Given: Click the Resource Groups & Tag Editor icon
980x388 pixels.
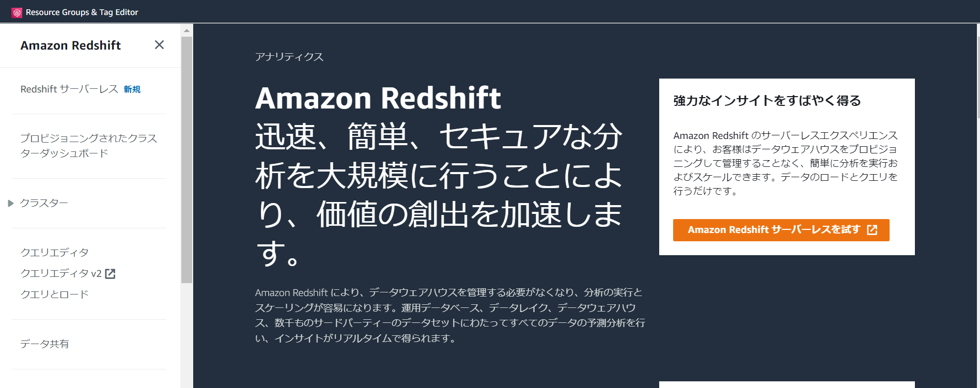Looking at the screenshot, I should [17, 12].
